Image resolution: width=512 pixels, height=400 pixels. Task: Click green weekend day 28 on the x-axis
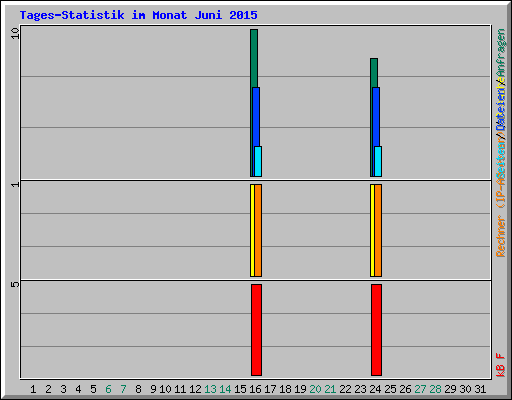[435, 389]
